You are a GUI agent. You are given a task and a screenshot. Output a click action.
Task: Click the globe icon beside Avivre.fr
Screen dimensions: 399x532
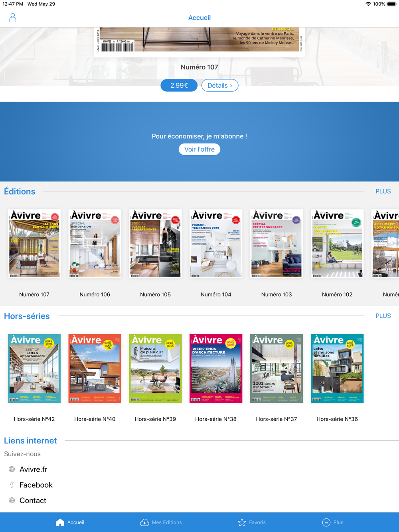12,469
